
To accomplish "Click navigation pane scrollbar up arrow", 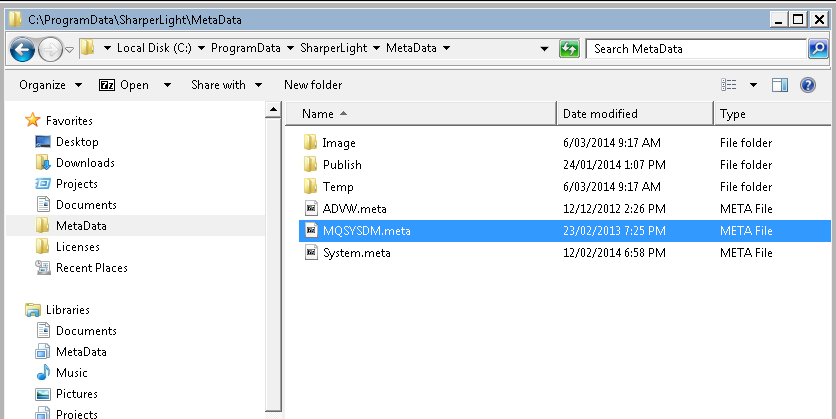I will 273,110.
